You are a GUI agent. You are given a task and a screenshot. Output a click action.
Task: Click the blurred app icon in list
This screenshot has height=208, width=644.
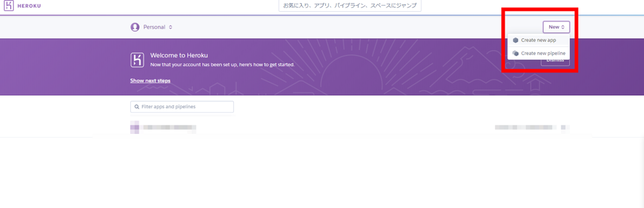[135, 128]
